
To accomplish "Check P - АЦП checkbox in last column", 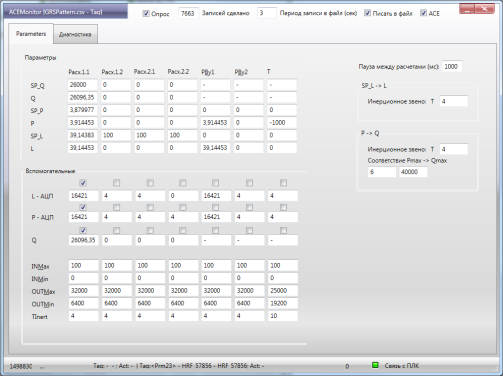I will (x=283, y=207).
